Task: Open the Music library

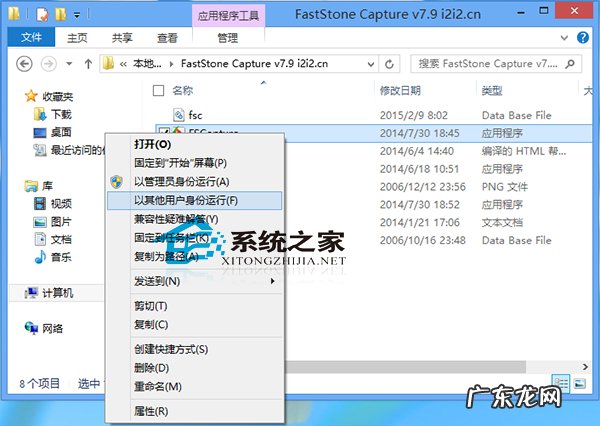Action: point(53,257)
